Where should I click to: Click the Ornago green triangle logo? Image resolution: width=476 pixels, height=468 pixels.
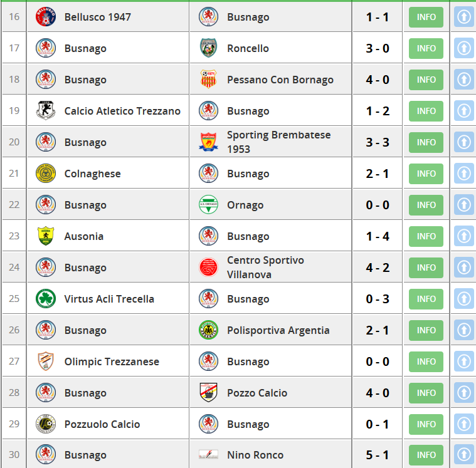pos(208,204)
